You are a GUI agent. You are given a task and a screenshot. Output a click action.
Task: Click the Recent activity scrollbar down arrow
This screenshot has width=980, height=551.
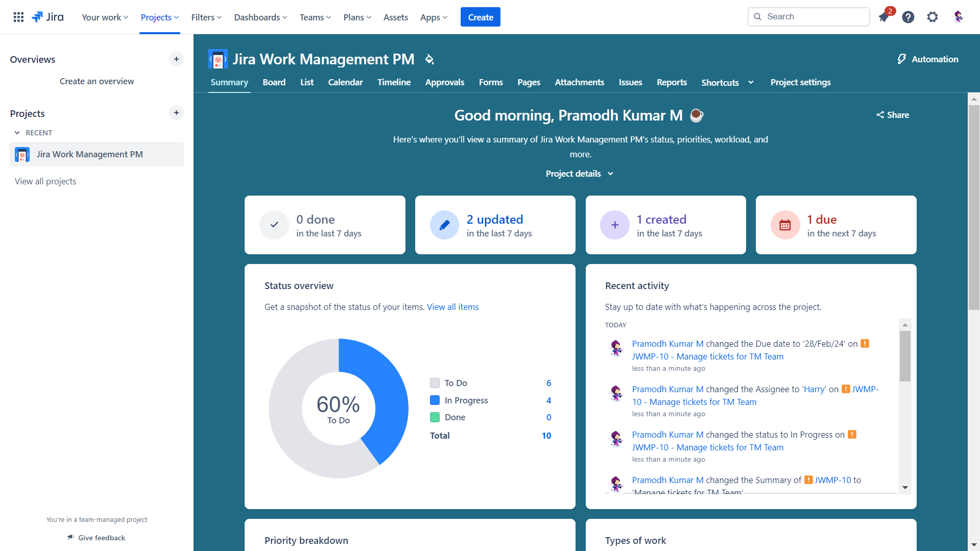pos(905,488)
